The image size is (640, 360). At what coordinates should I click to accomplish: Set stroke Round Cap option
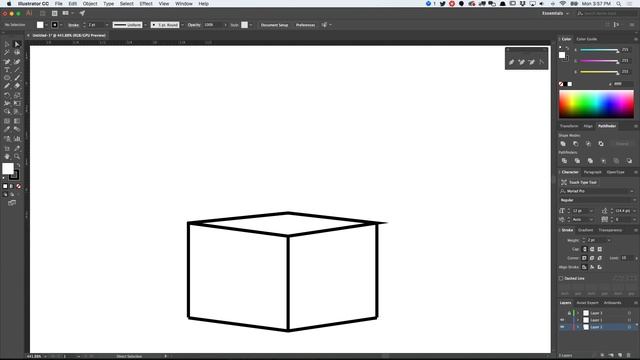click(x=592, y=249)
